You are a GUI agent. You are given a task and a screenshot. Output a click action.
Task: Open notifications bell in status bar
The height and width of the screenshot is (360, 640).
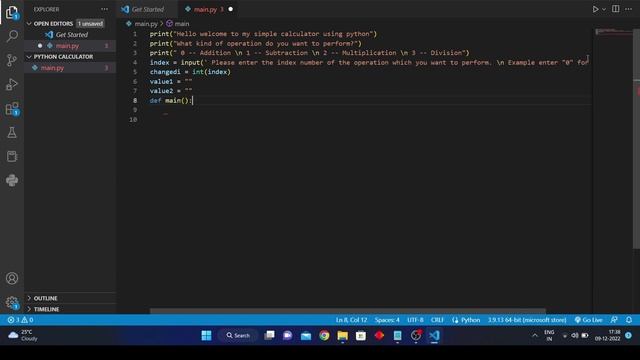click(629, 320)
